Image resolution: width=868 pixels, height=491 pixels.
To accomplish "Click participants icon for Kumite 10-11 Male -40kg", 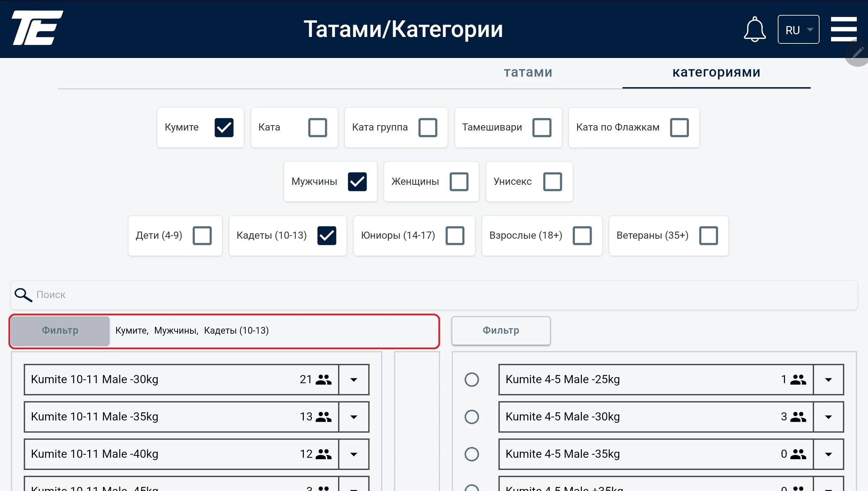I will tap(323, 454).
